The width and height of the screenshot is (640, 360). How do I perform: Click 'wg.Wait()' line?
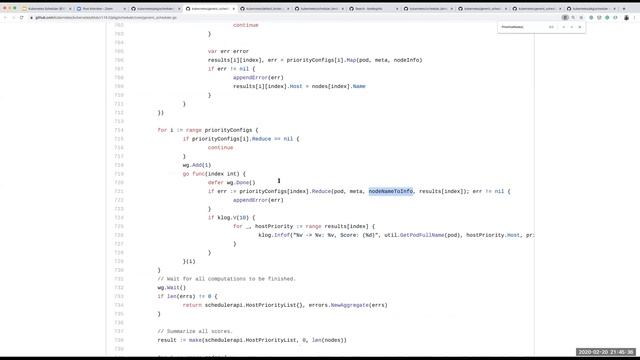pos(171,288)
